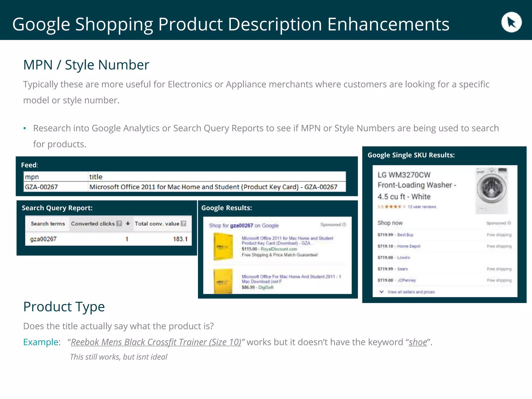Click the gza00267 search term cell

pyautogui.click(x=43, y=239)
